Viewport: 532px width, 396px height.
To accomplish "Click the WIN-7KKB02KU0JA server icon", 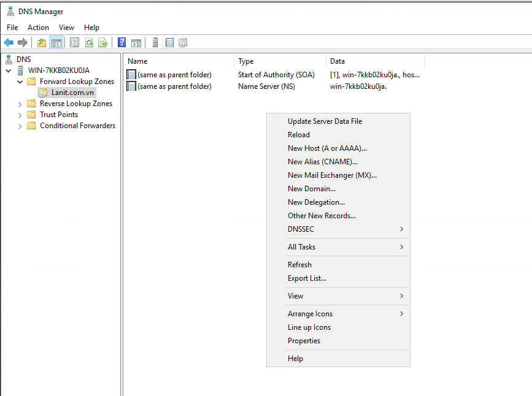I will coord(20,70).
